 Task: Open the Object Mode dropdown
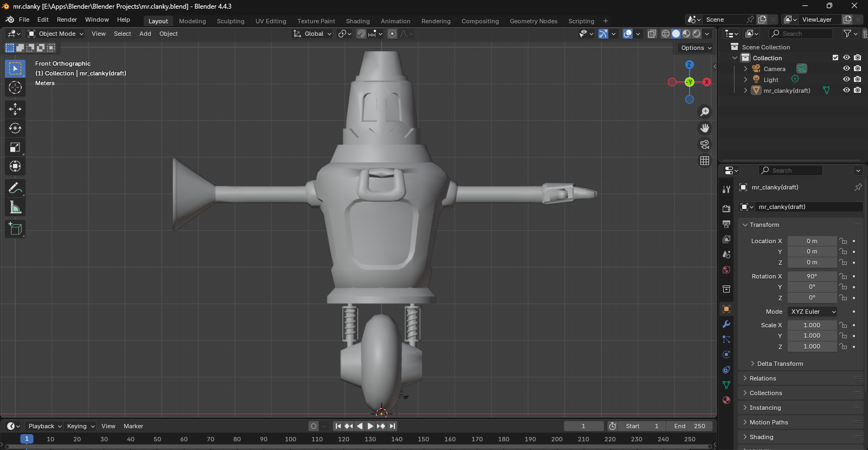[x=56, y=34]
